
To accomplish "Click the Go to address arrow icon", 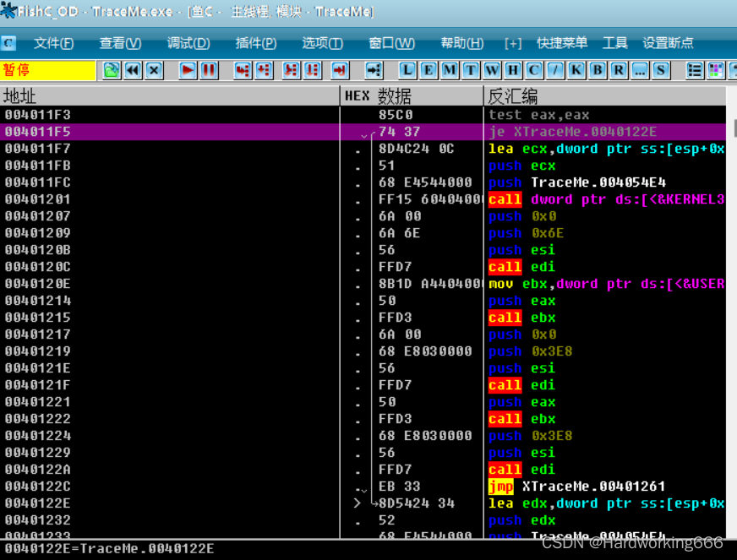I will (x=374, y=70).
